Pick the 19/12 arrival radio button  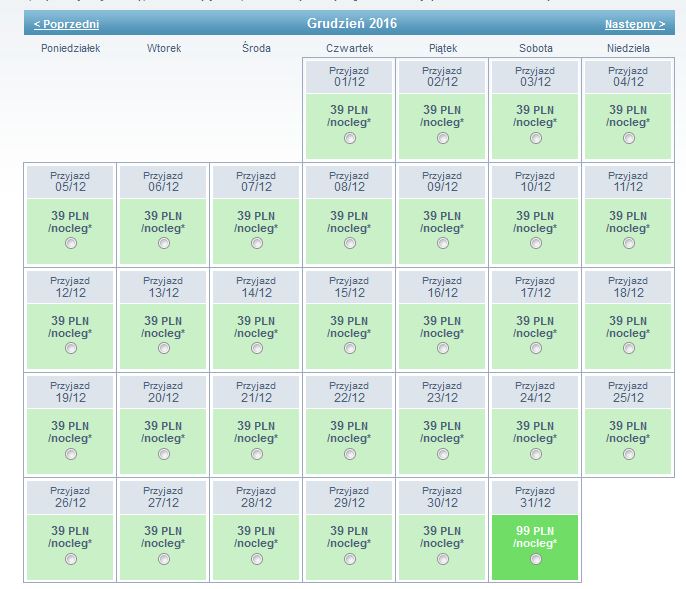[x=71, y=454]
